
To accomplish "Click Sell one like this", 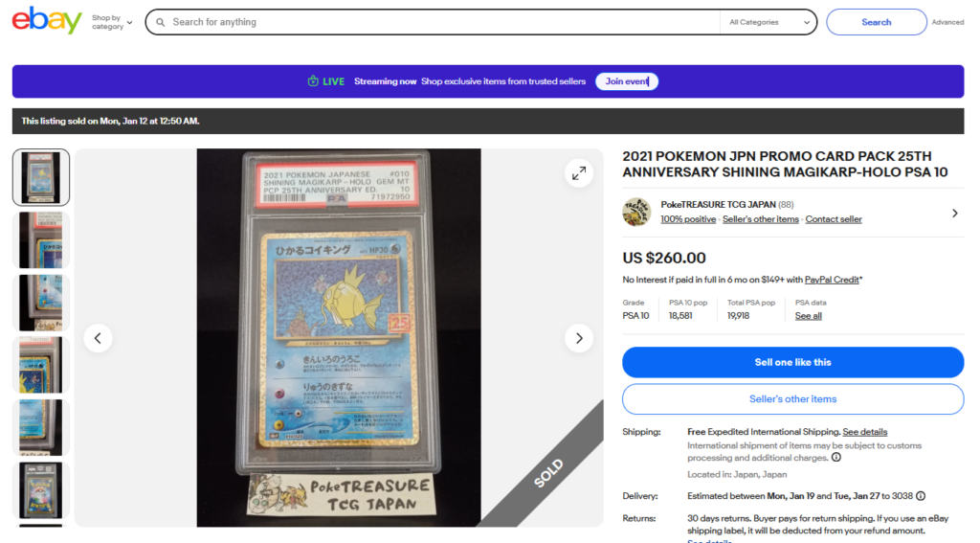I will click(x=792, y=362).
